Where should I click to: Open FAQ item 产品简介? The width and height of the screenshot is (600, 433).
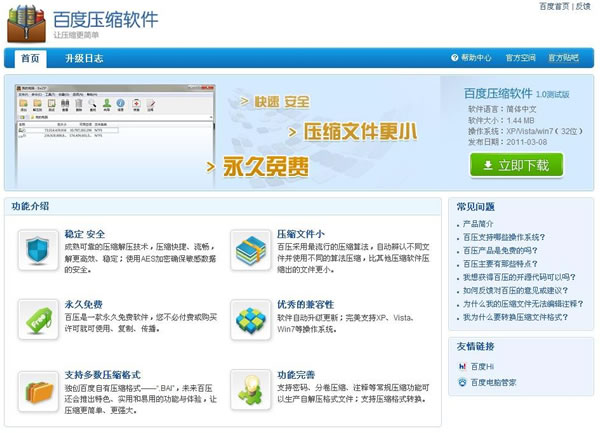click(478, 224)
